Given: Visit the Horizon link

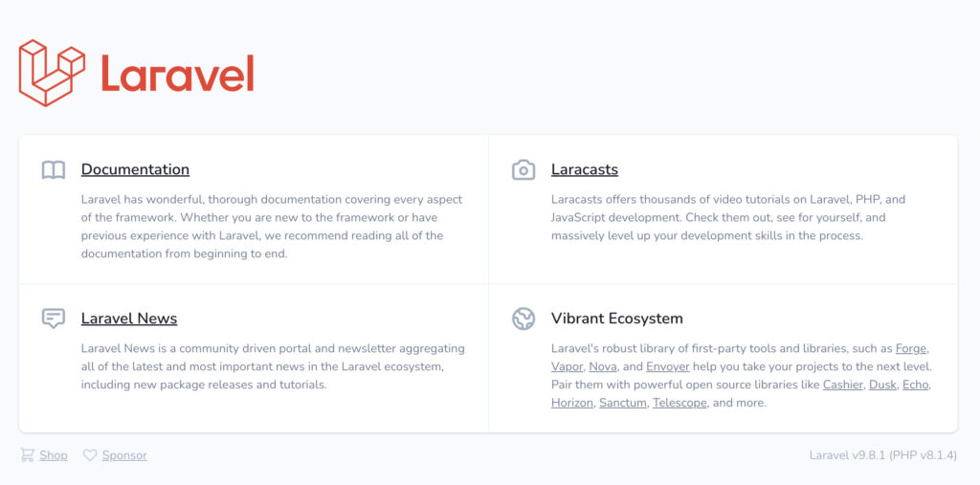Looking at the screenshot, I should point(572,403).
